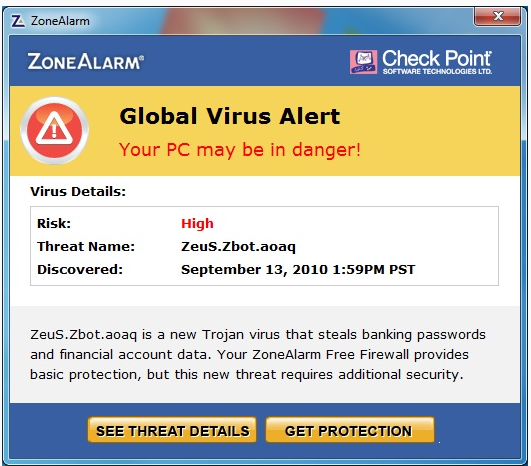Select the ZeuS.Zbot.aoaq threat name value
531x466 pixels.
[238, 247]
